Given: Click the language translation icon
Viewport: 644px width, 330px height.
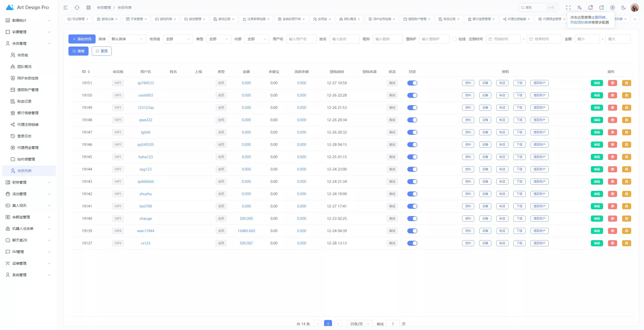Looking at the screenshot, I should [579, 8].
